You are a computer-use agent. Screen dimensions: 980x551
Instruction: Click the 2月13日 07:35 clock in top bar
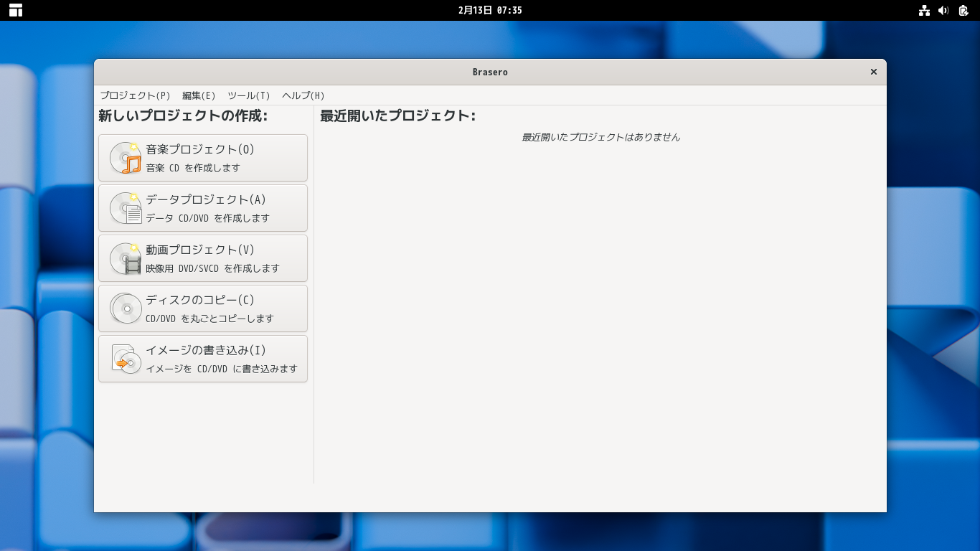click(x=490, y=10)
